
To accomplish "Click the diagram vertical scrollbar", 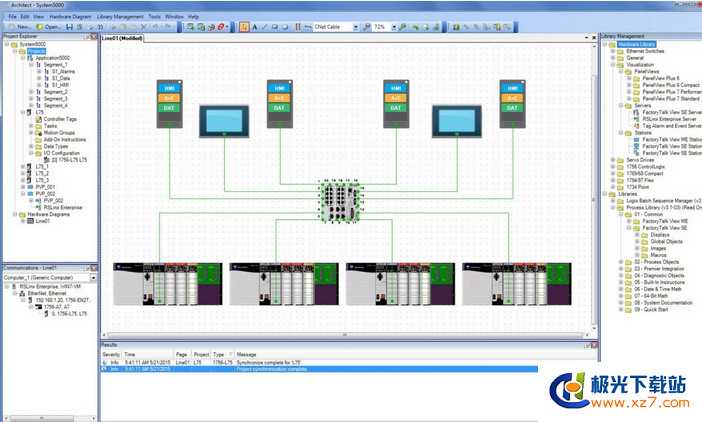I will [594, 199].
